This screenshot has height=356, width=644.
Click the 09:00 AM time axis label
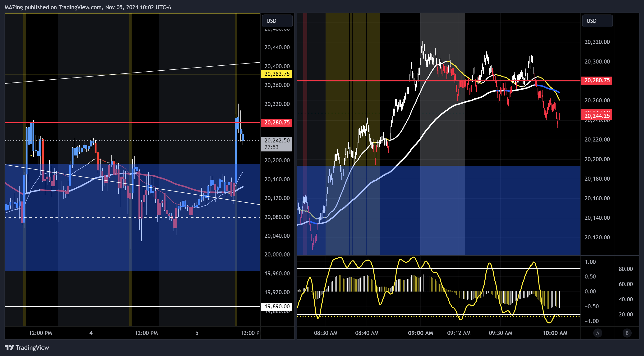pyautogui.click(x=420, y=333)
